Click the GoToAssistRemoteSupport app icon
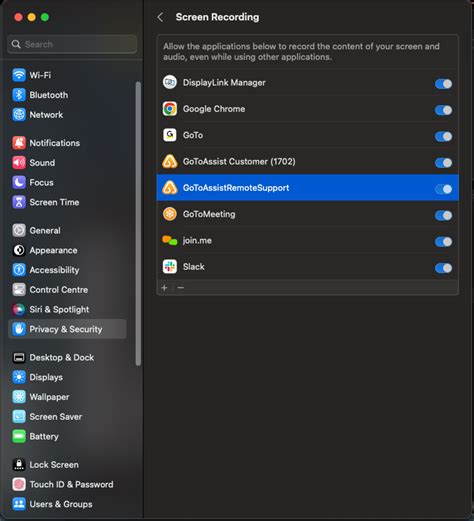This screenshot has height=521, width=474. point(170,188)
